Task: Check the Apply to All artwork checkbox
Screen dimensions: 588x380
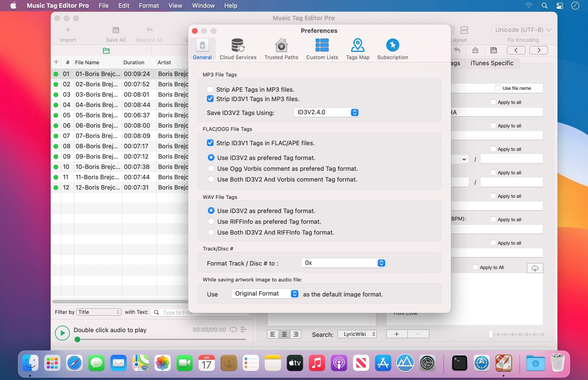Action: [475, 267]
